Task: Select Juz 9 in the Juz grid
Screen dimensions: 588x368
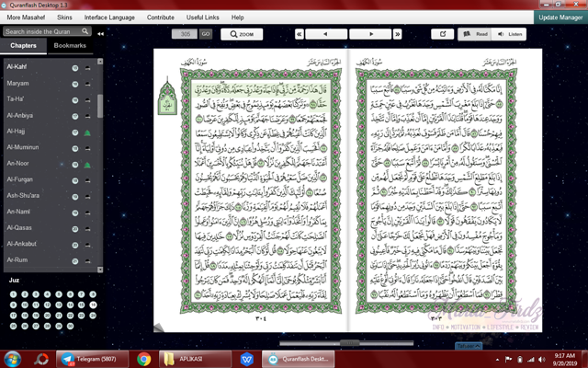Action: 13,305
